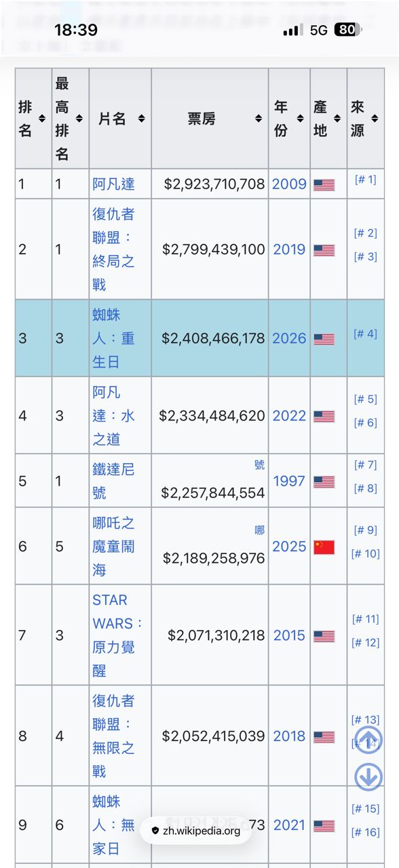The height and width of the screenshot is (868, 399).
Task: Click the China flag in the 哪吒 row
Action: [324, 547]
